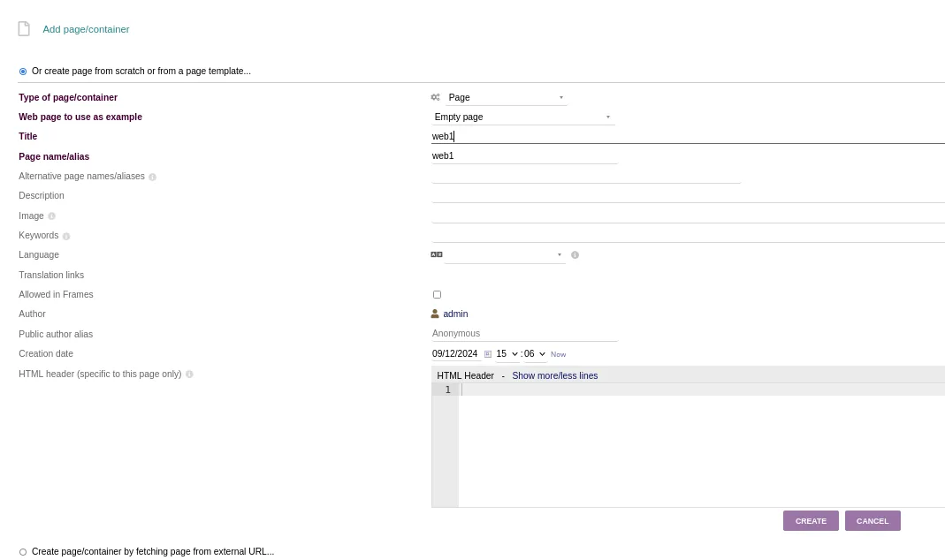Focus the Image input field

[x=688, y=216]
